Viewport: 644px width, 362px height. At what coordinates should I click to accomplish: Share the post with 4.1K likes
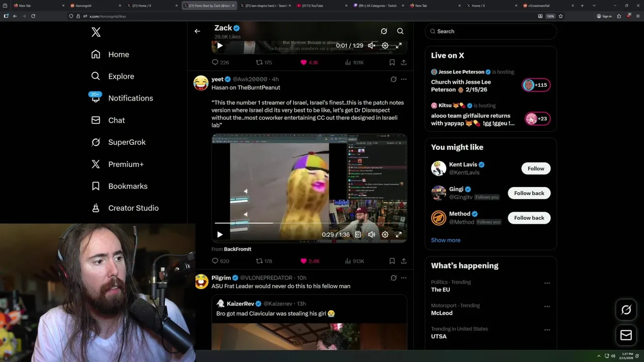[404, 62]
